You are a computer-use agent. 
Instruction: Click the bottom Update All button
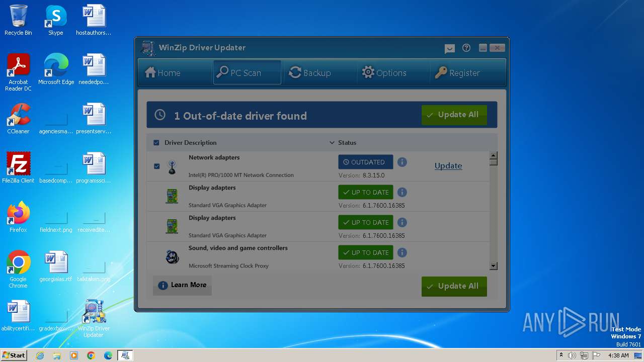pyautogui.click(x=454, y=287)
